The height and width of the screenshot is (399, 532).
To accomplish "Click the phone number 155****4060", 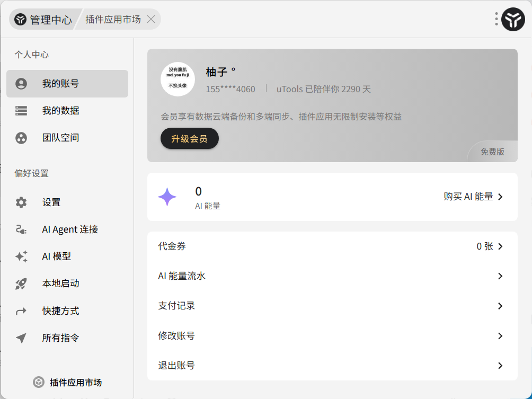I will click(x=230, y=89).
